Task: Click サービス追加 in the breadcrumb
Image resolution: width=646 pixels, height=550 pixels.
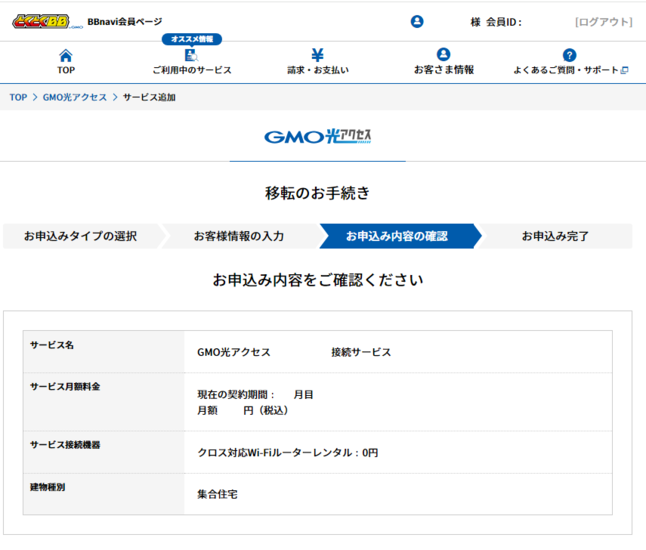Action: pos(150,97)
